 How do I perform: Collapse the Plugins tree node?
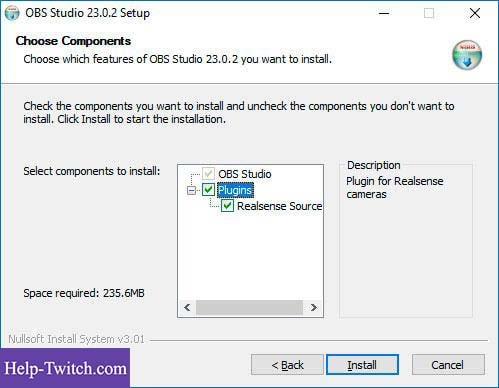pyautogui.click(x=191, y=190)
